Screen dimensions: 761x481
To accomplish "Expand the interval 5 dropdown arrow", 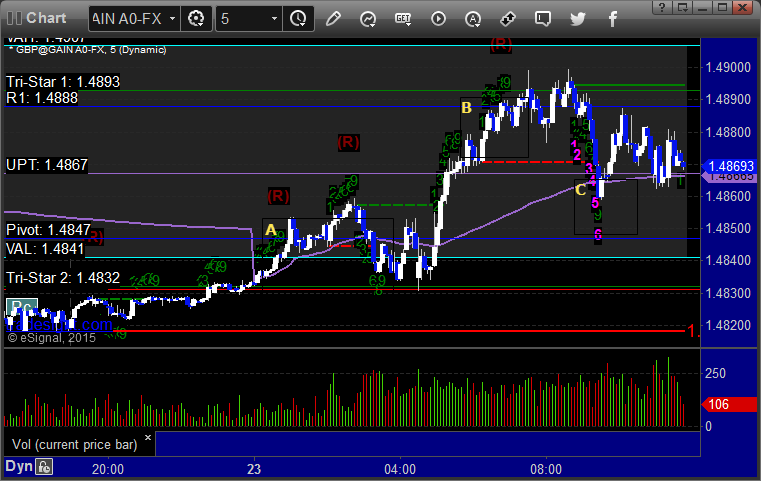I will (274, 19).
